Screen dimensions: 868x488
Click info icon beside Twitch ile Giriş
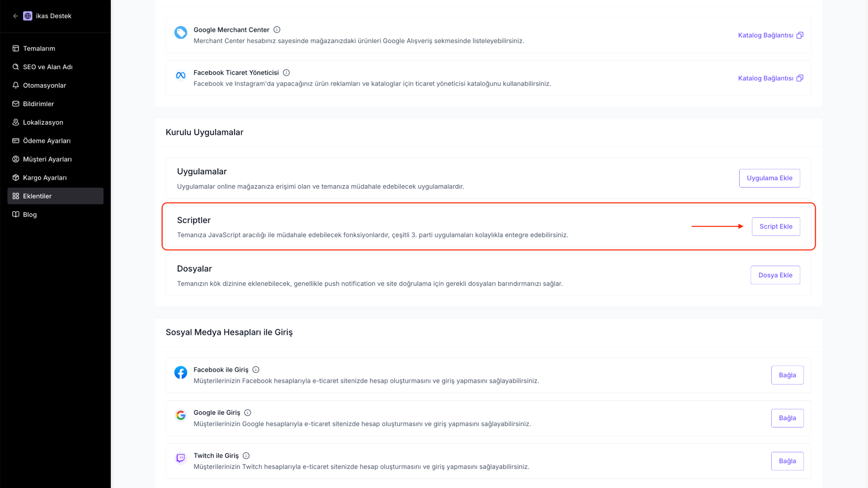(x=246, y=455)
